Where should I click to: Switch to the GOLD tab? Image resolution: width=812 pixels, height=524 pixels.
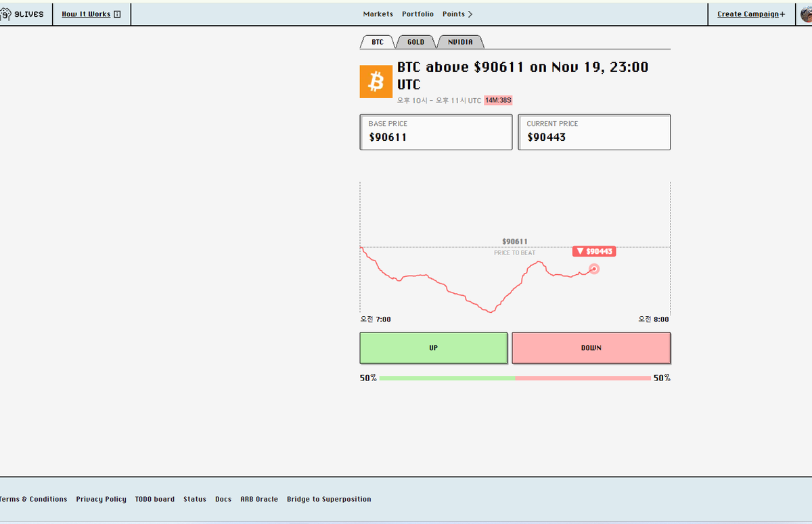(415, 42)
